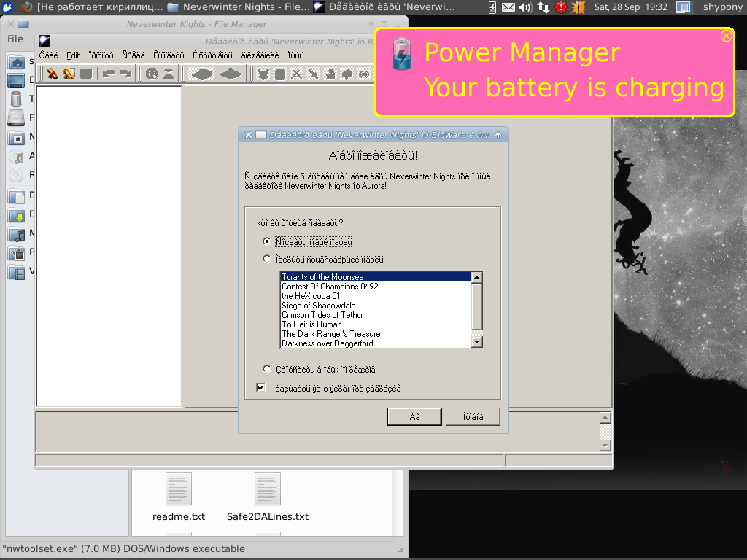Viewport: 747px width, 560px height.
Task: Click the up arrow of the toolset's bottom panel scrollbar
Action: 605,418
